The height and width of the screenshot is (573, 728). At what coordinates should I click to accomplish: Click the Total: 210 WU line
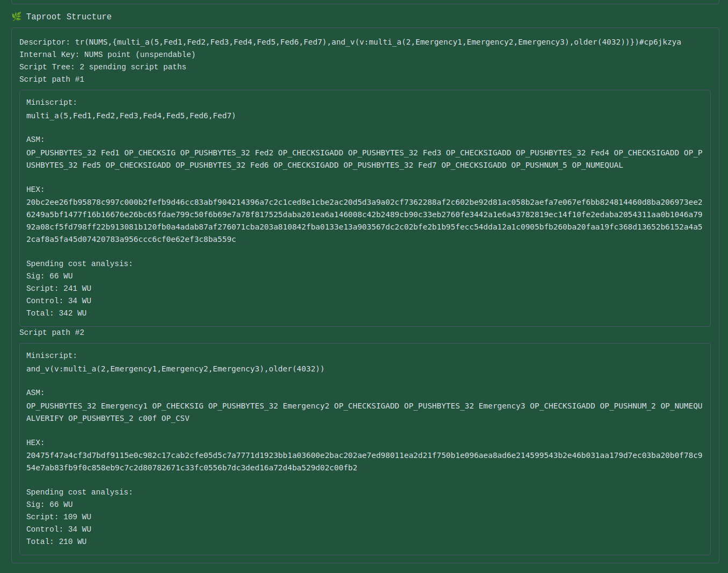(x=56, y=541)
